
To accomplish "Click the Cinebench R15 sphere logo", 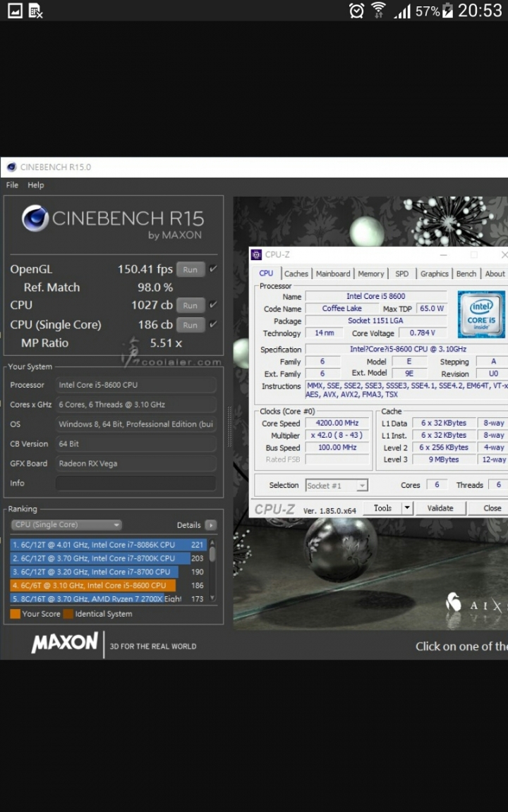I will point(35,219).
